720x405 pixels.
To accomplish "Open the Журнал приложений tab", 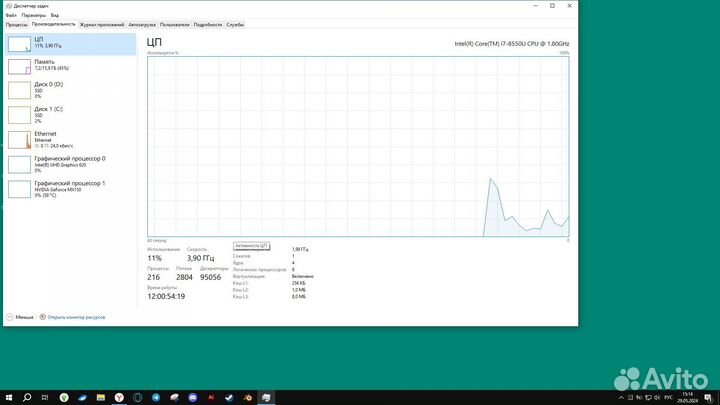I will (x=101, y=25).
